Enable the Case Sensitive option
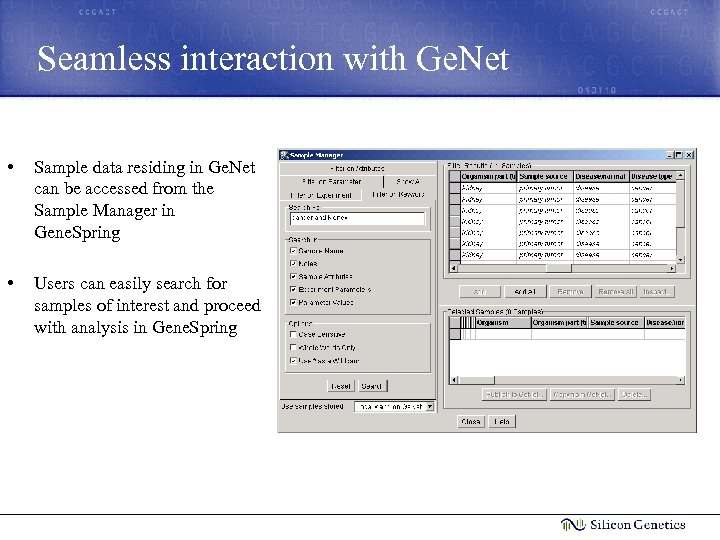 [x=293, y=334]
